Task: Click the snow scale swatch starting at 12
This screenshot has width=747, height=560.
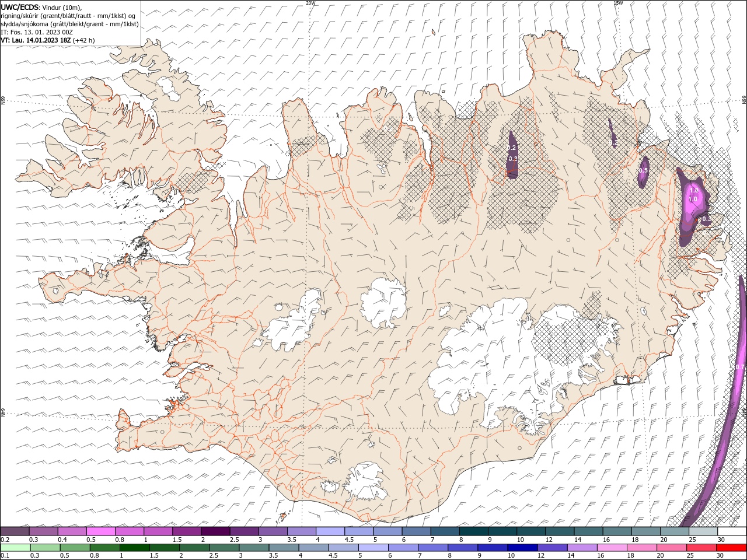Action: tap(560, 531)
